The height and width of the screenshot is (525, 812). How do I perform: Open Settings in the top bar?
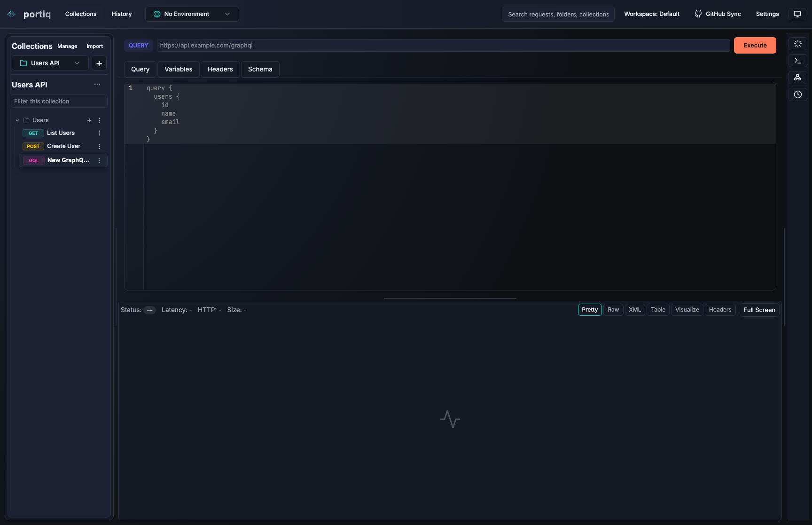coord(767,14)
